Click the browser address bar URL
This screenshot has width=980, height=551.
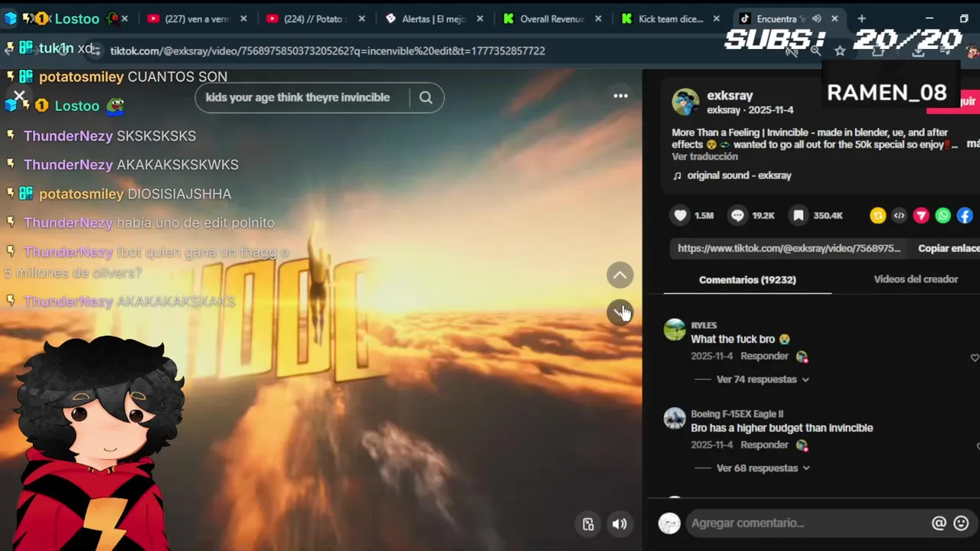(x=328, y=51)
